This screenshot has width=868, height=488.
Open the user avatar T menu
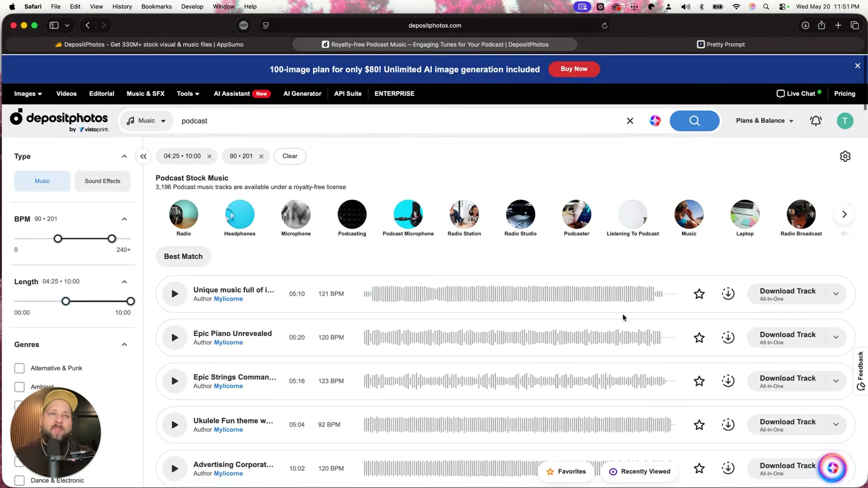pos(845,121)
